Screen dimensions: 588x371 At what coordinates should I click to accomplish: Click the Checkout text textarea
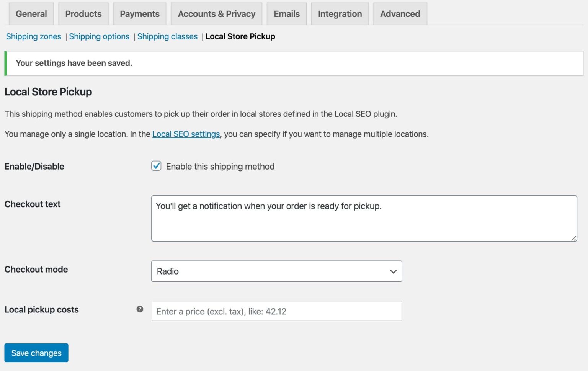(x=364, y=218)
